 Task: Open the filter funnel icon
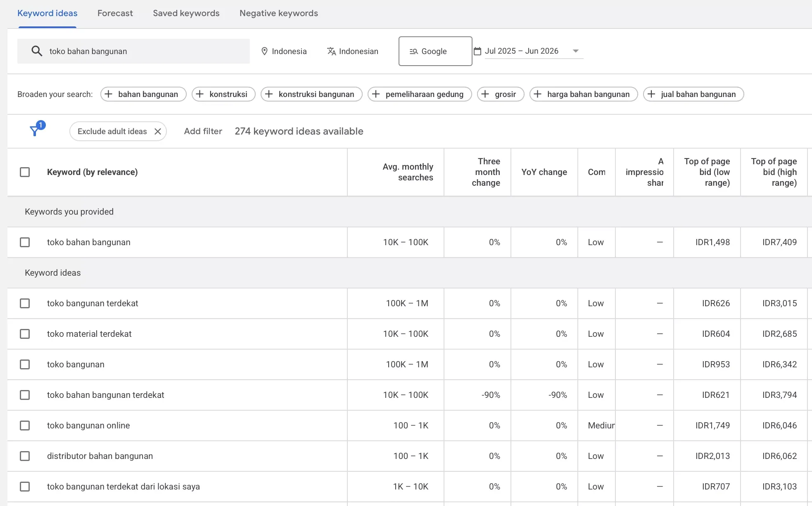(x=35, y=131)
